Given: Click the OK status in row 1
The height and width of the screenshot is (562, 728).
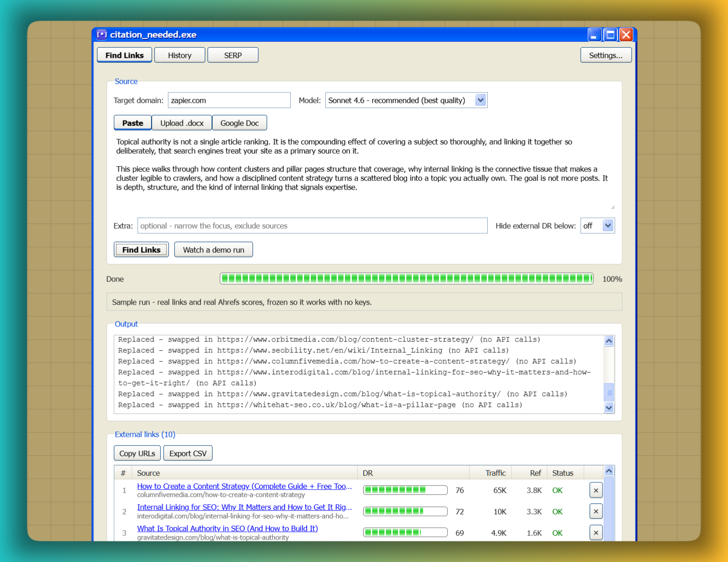Looking at the screenshot, I should (557, 490).
